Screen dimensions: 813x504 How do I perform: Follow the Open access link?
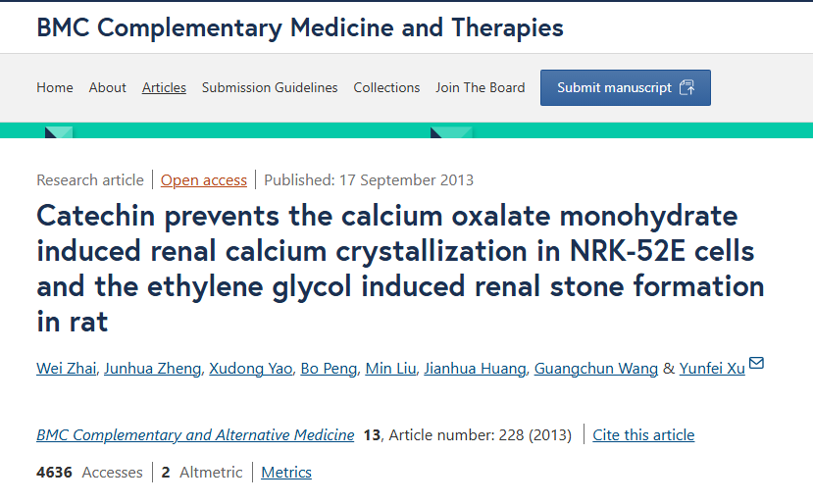tap(204, 179)
